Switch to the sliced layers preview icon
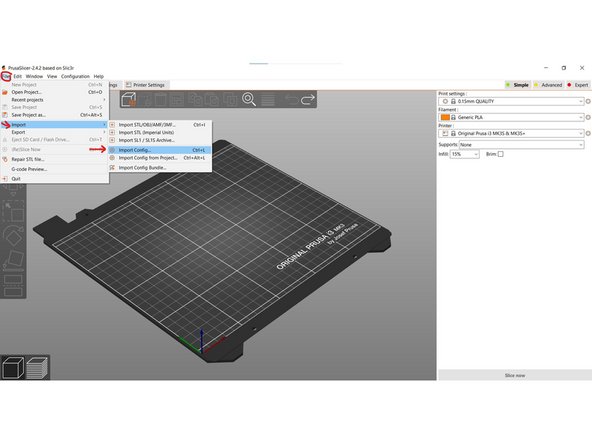Image resolution: width=592 pixels, height=444 pixels. point(37,367)
